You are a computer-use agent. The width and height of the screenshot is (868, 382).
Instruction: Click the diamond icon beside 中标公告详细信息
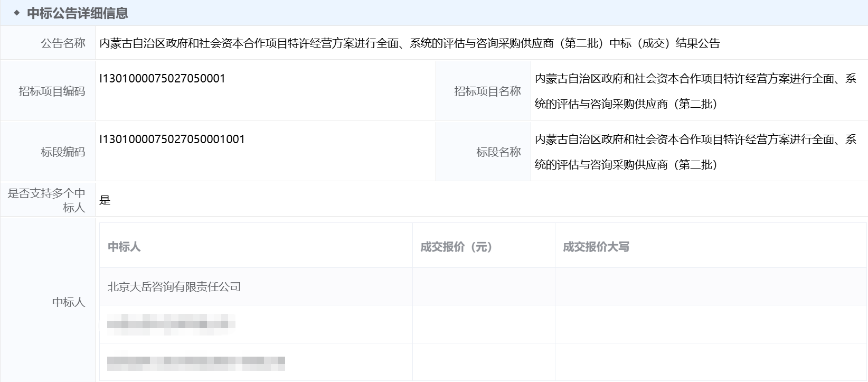coord(17,13)
